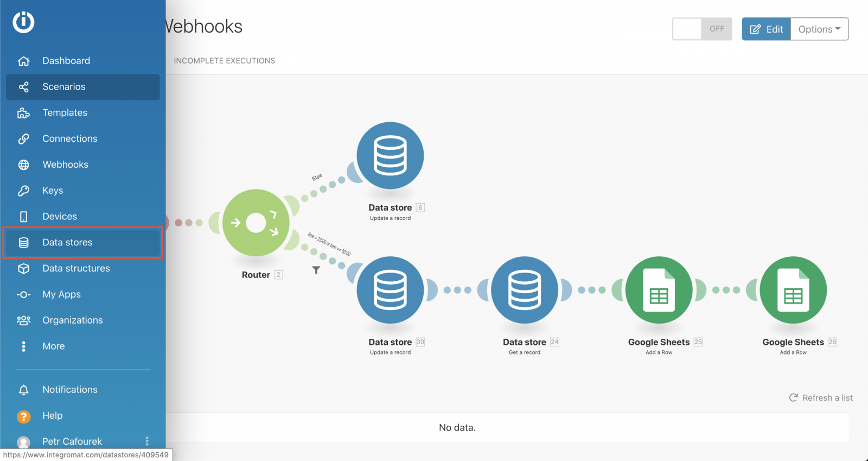The image size is (868, 461).
Task: Open Dashboard in the sidebar
Action: point(82,61)
